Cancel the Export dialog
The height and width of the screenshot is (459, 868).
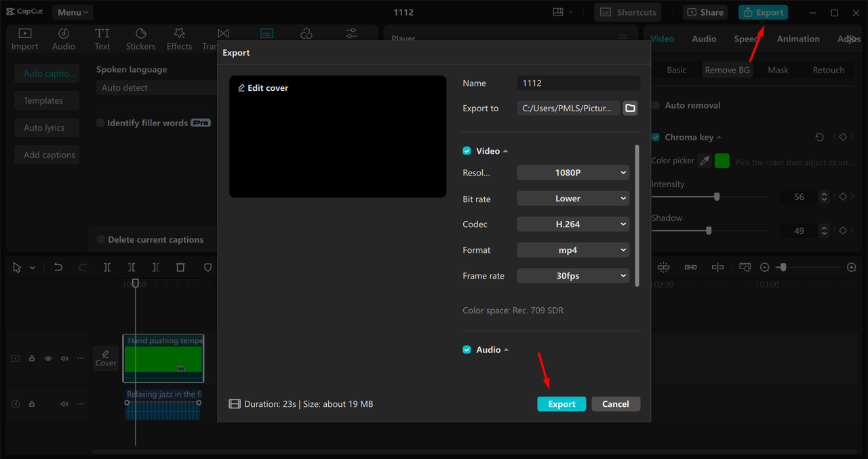616,404
